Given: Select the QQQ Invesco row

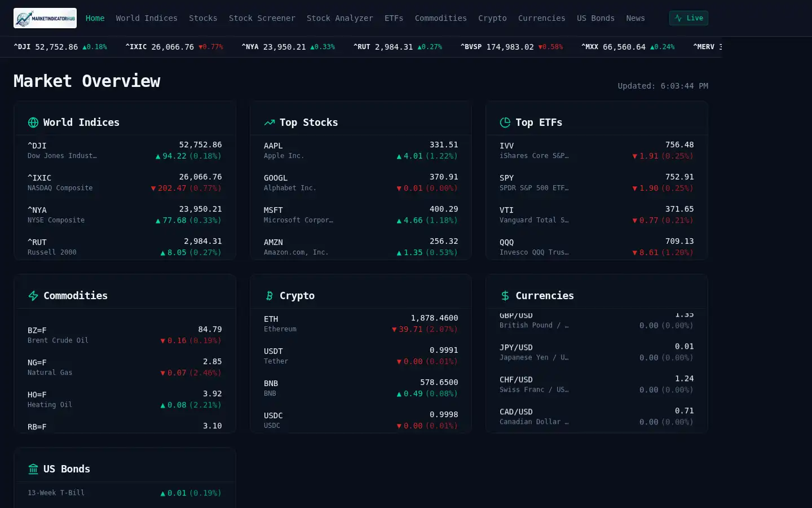Looking at the screenshot, I should pyautogui.click(x=597, y=247).
